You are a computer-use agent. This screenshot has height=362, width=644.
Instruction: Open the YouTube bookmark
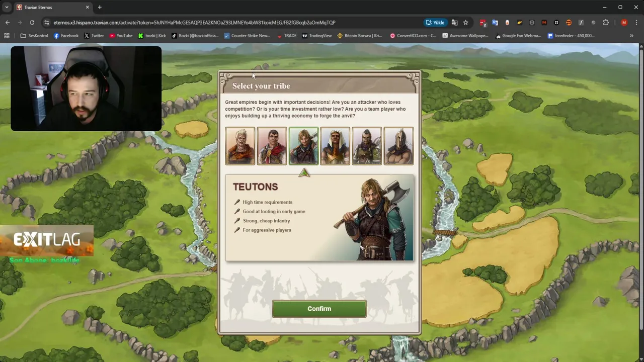121,36
